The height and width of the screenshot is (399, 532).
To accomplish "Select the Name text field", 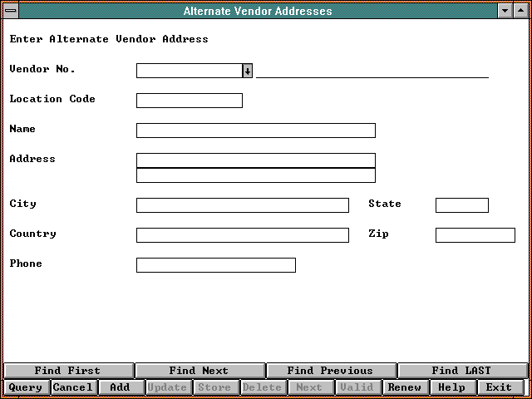I will pyautogui.click(x=255, y=131).
